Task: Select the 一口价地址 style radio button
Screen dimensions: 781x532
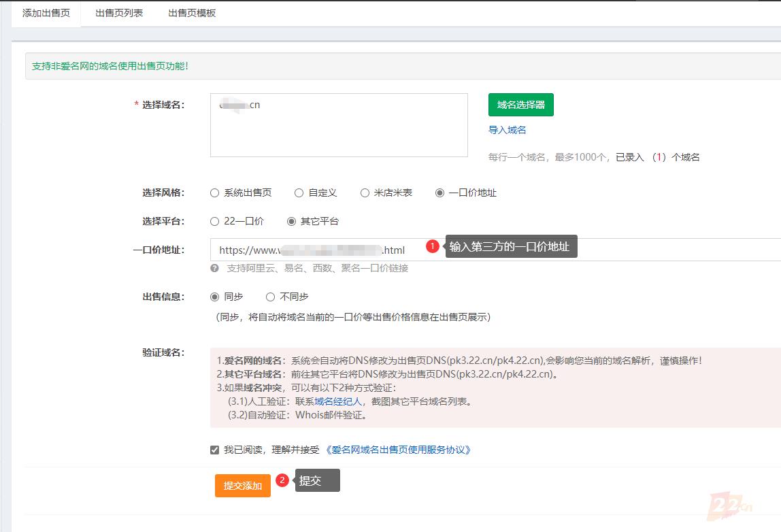Action: tap(439, 193)
